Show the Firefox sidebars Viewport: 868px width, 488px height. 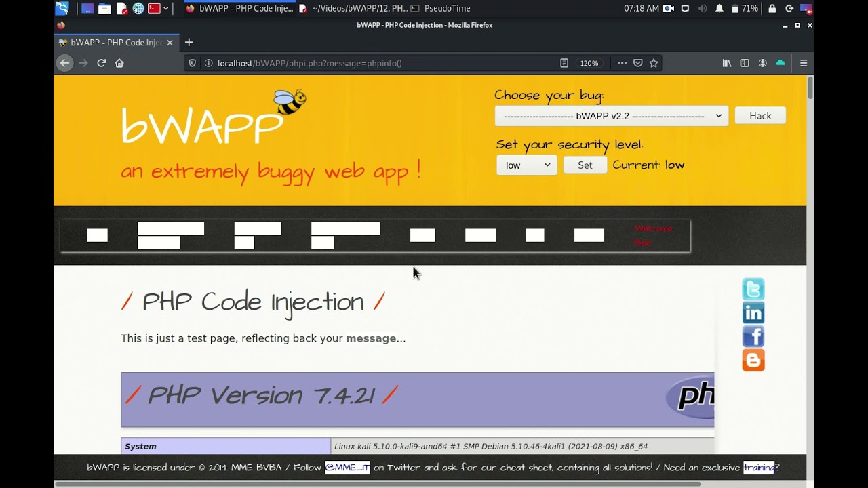click(745, 63)
